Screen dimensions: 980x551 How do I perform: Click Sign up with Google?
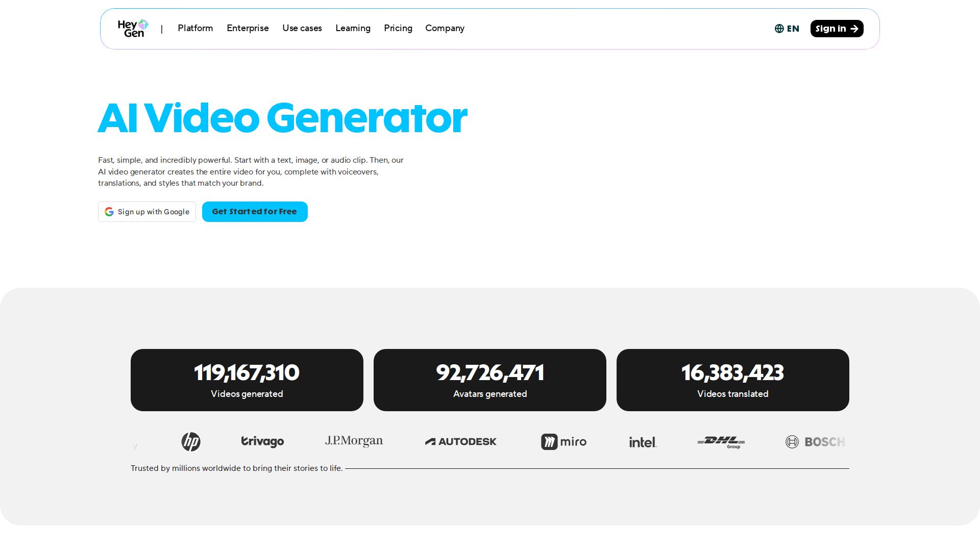click(x=147, y=212)
